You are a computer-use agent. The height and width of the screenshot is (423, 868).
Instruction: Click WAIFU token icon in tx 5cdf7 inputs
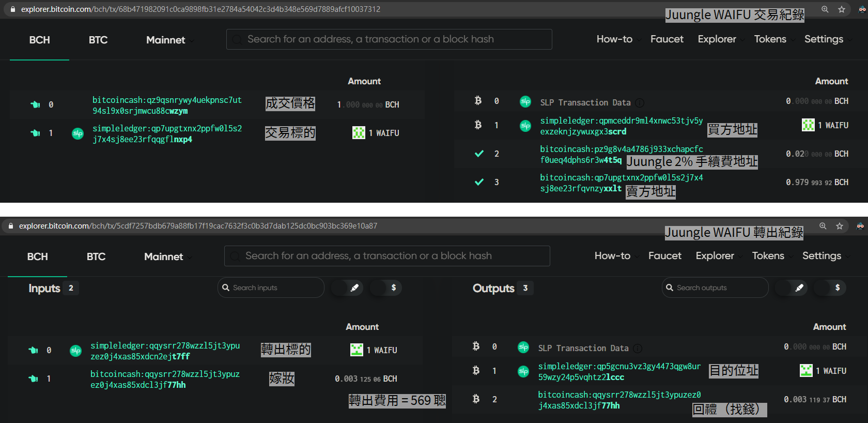click(x=357, y=350)
